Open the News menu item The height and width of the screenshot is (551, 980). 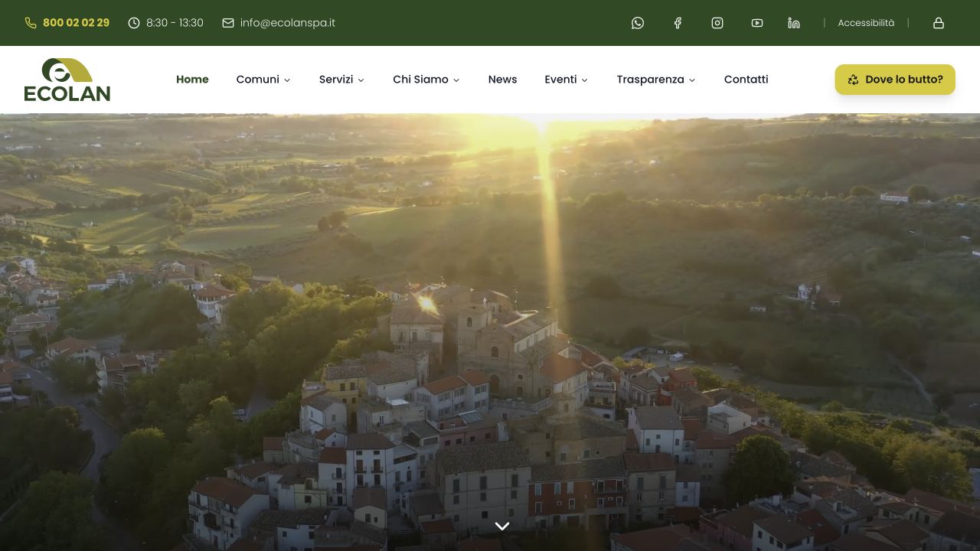tap(502, 80)
